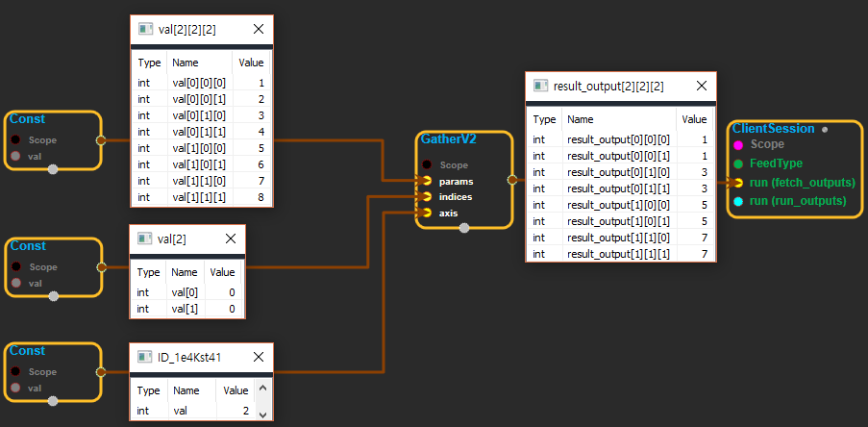Click the params input pin on GatherV2

coord(426,181)
